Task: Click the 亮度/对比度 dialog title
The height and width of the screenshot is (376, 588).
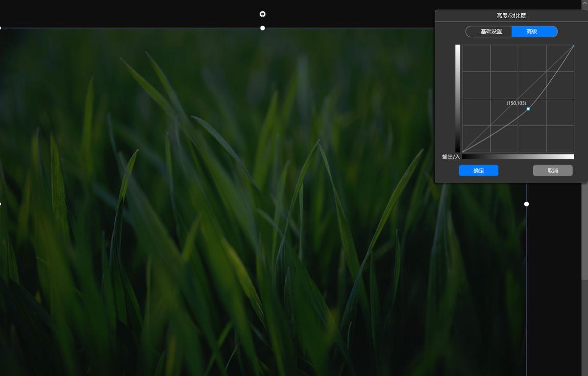Action: pyautogui.click(x=511, y=16)
